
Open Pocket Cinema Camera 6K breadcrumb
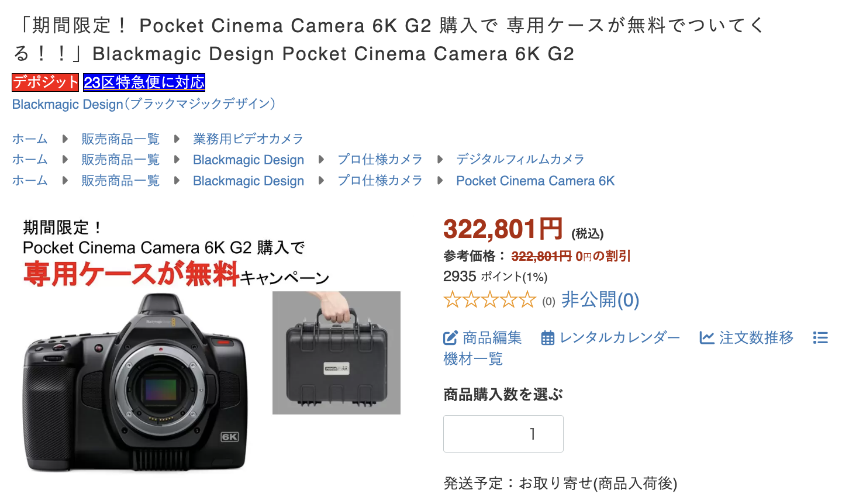coord(536,181)
